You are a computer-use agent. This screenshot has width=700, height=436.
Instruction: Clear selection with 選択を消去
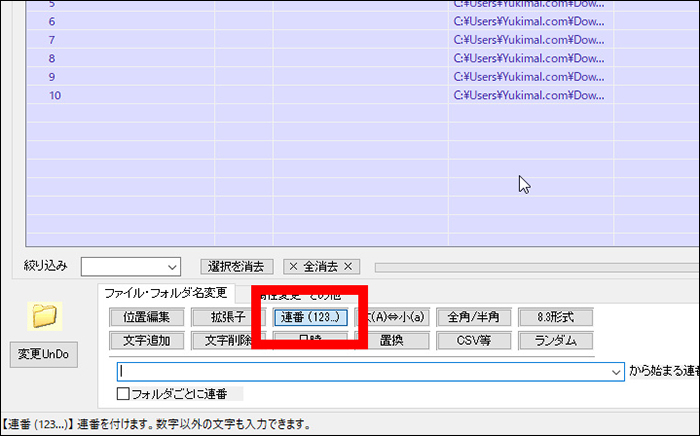pyautogui.click(x=236, y=266)
